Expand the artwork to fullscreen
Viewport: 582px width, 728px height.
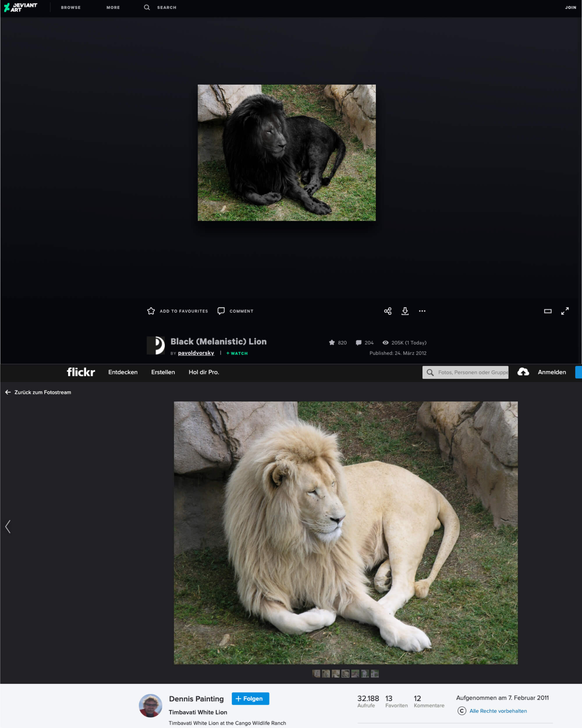click(x=565, y=311)
